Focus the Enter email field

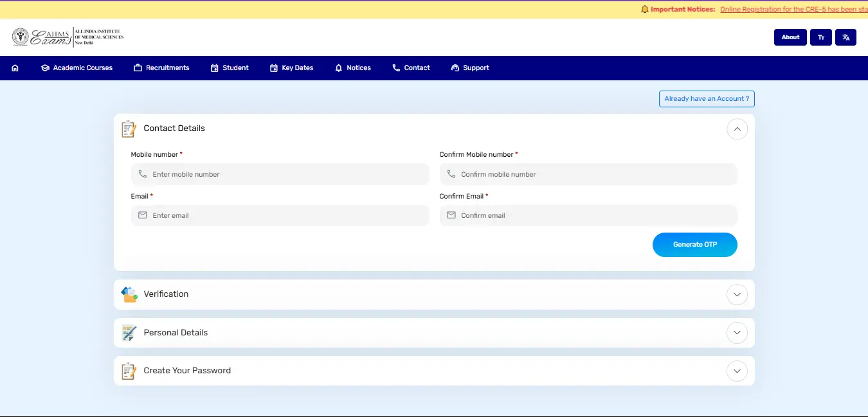280,215
